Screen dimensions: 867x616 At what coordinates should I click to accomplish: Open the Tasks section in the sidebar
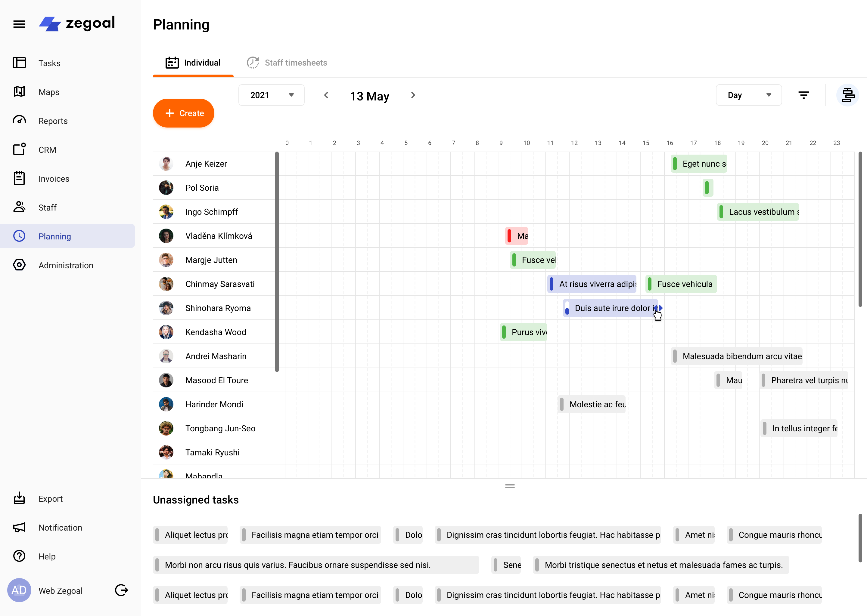coord(49,63)
